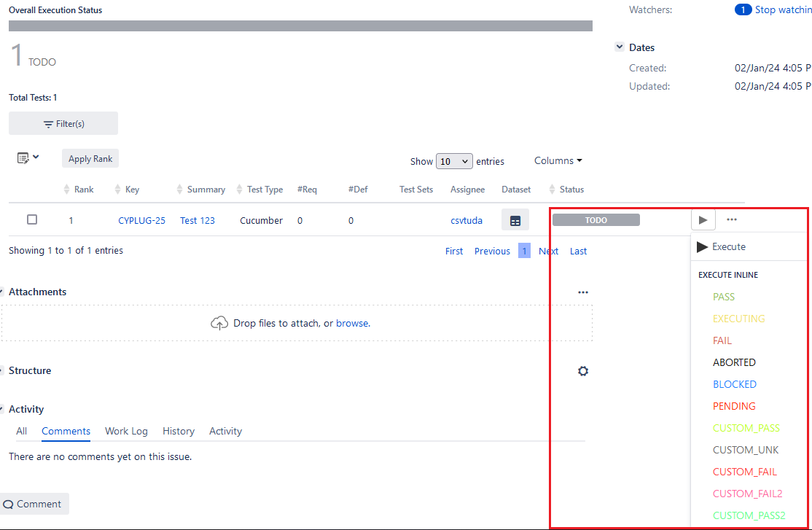Collapse the Dates section
This screenshot has height=530, width=812.
pos(620,47)
